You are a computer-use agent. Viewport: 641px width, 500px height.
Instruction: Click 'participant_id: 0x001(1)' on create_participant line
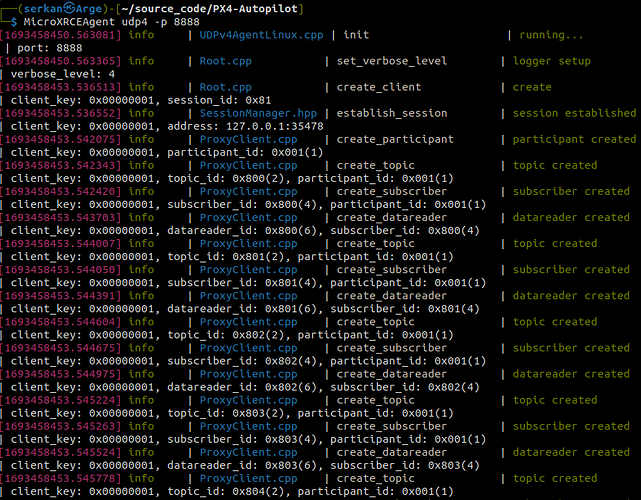click(x=245, y=152)
